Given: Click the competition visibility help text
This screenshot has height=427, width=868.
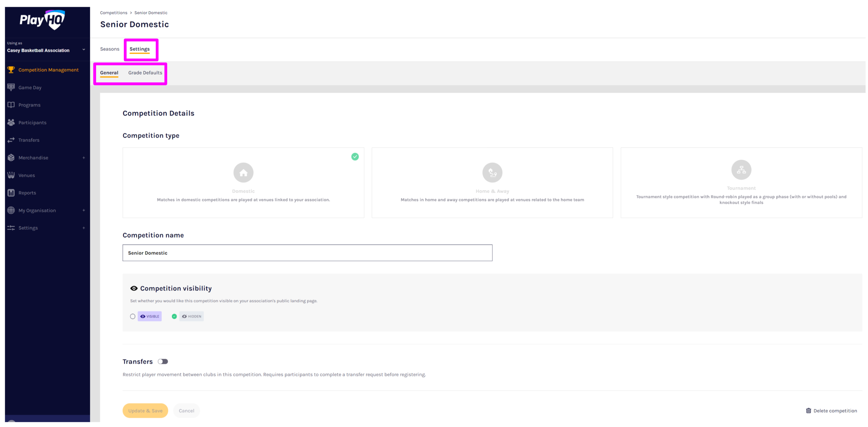Looking at the screenshot, I should click(224, 301).
